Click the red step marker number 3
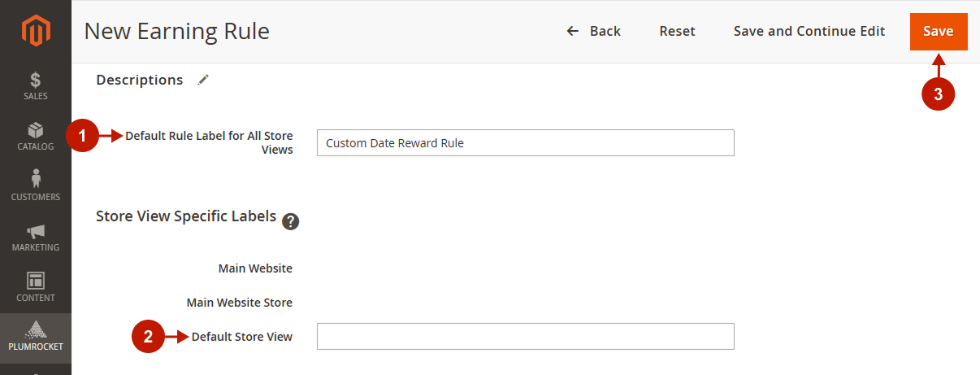Image resolution: width=980 pixels, height=375 pixels. [x=938, y=94]
